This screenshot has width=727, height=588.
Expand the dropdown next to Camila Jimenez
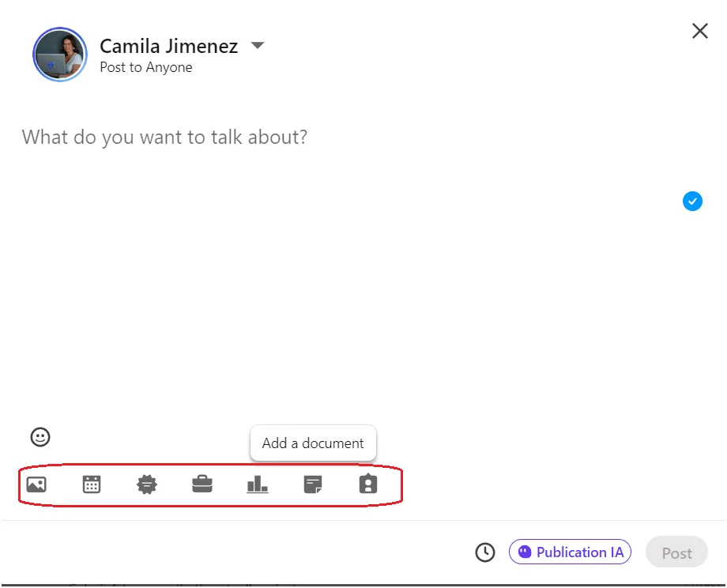pyautogui.click(x=258, y=45)
